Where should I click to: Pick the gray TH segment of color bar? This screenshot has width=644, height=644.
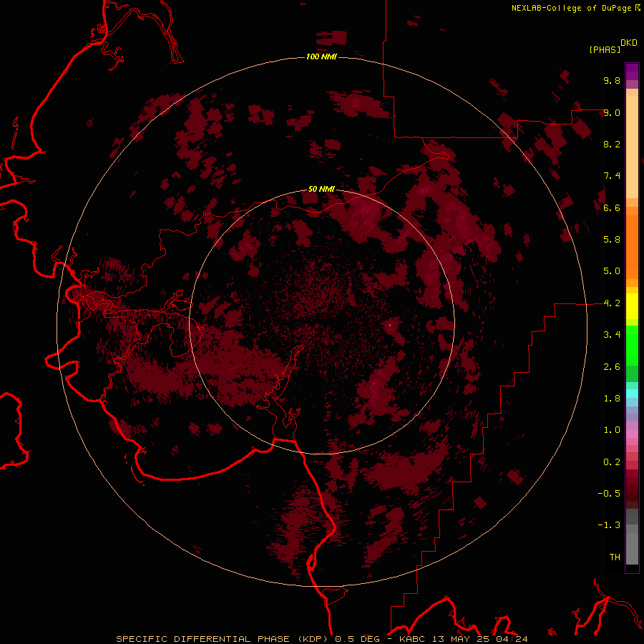click(x=632, y=550)
